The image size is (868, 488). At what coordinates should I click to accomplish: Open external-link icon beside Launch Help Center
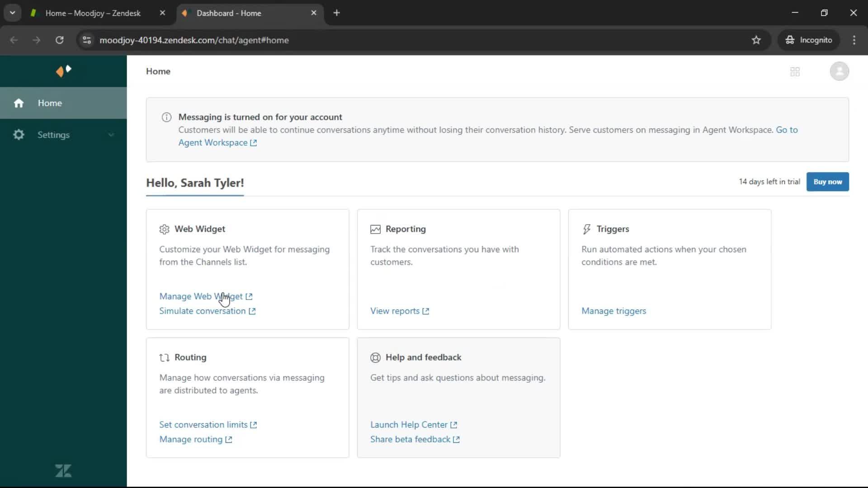click(x=454, y=425)
